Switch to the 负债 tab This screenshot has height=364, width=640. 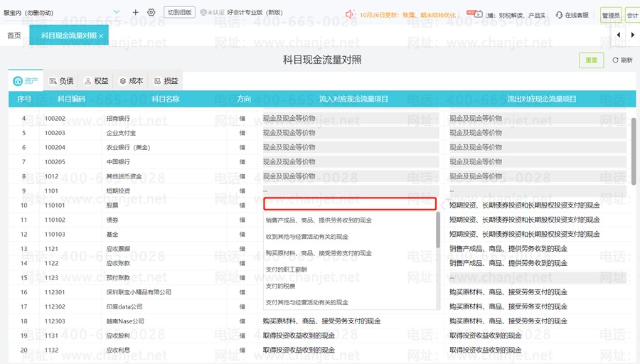pos(61,81)
